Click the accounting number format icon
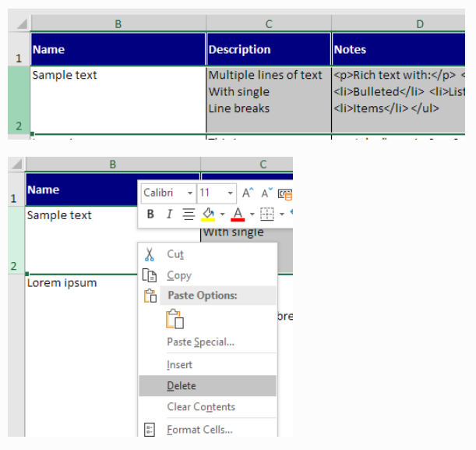Image resolution: width=476 pixels, height=450 pixels. click(286, 193)
